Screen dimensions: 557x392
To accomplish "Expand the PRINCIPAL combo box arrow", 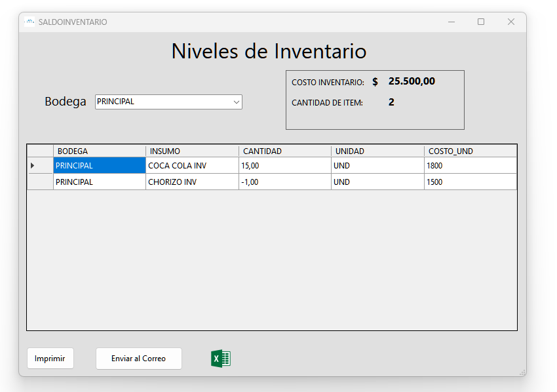I will [x=235, y=102].
